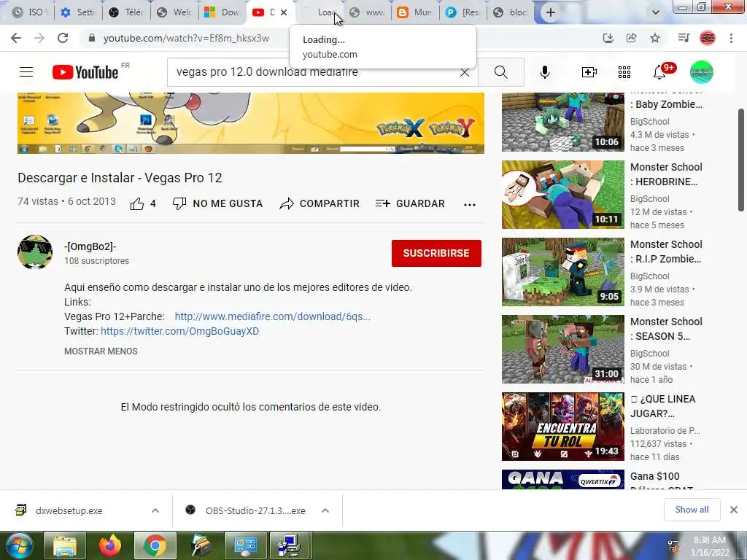Reload the page
This screenshot has height=560, width=747.
[63, 38]
